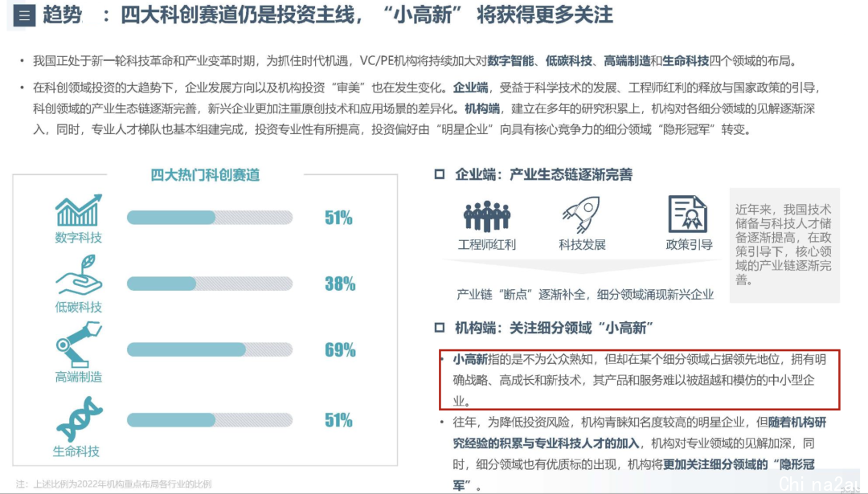Click the bold 生命科技 keyword in first bullet
This screenshot has width=868, height=494.
686,61
